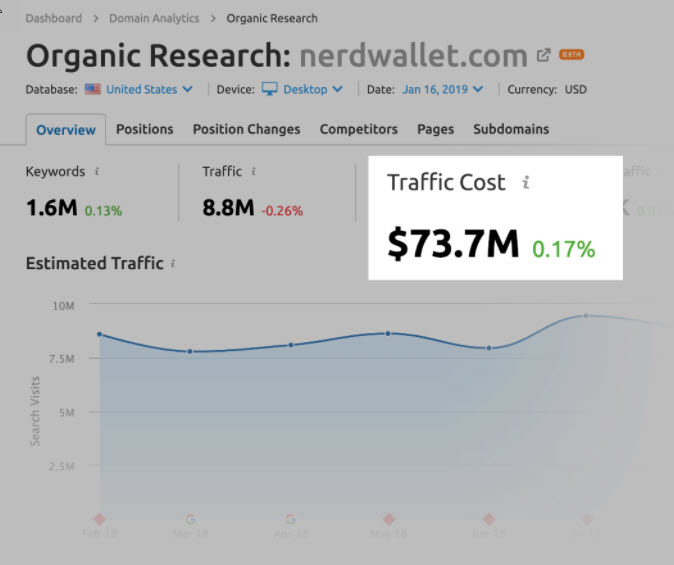The width and height of the screenshot is (674, 565).
Task: Open the Jan 16, 2019 date dropdown
Action: tap(442, 89)
